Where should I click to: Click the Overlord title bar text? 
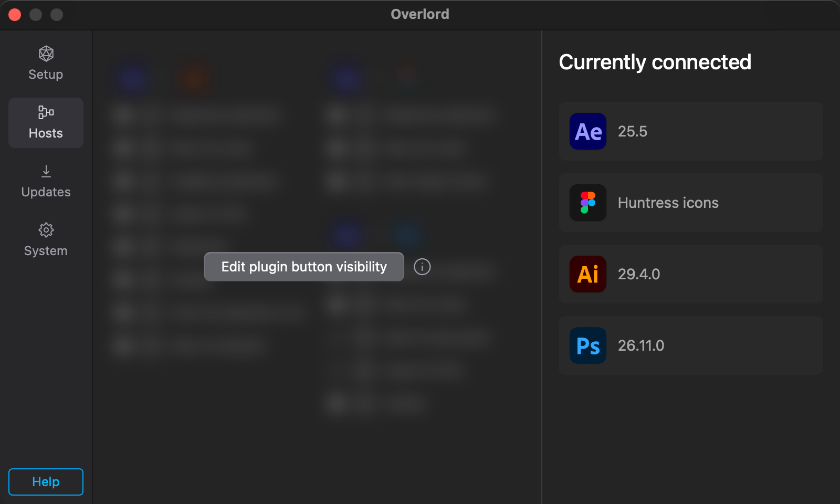click(420, 14)
